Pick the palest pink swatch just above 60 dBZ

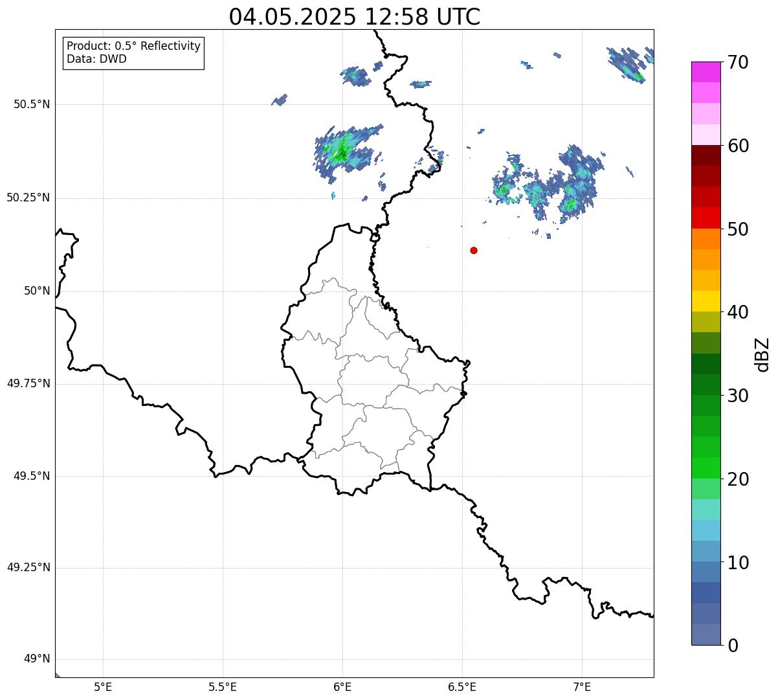pyautogui.click(x=706, y=135)
